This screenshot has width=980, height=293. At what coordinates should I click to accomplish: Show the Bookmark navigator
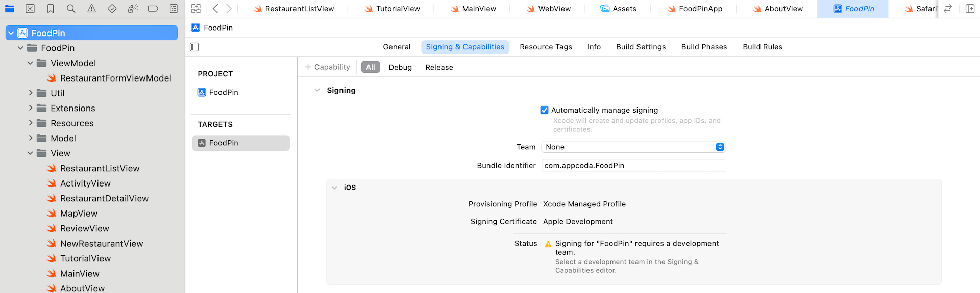[x=51, y=9]
